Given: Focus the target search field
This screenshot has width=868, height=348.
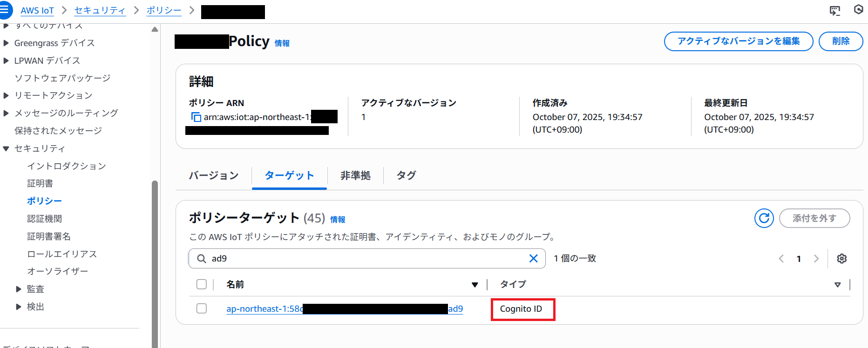Looking at the screenshot, I should pos(367,259).
